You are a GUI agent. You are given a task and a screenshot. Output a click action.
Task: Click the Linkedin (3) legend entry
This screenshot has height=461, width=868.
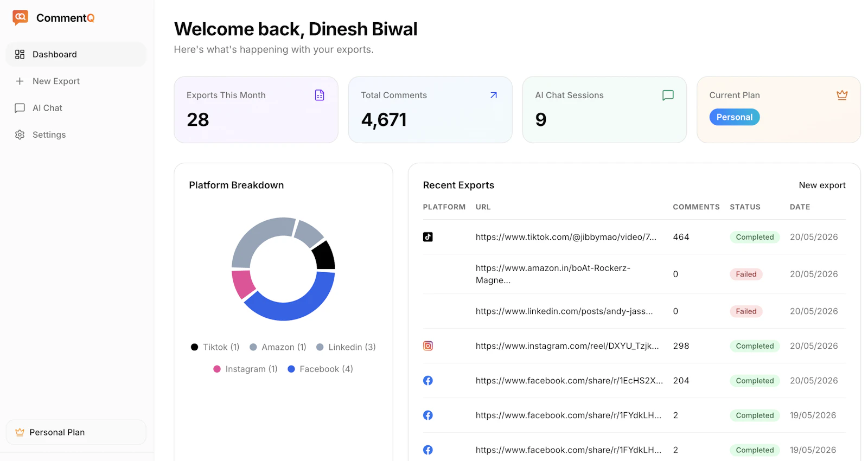pos(346,347)
